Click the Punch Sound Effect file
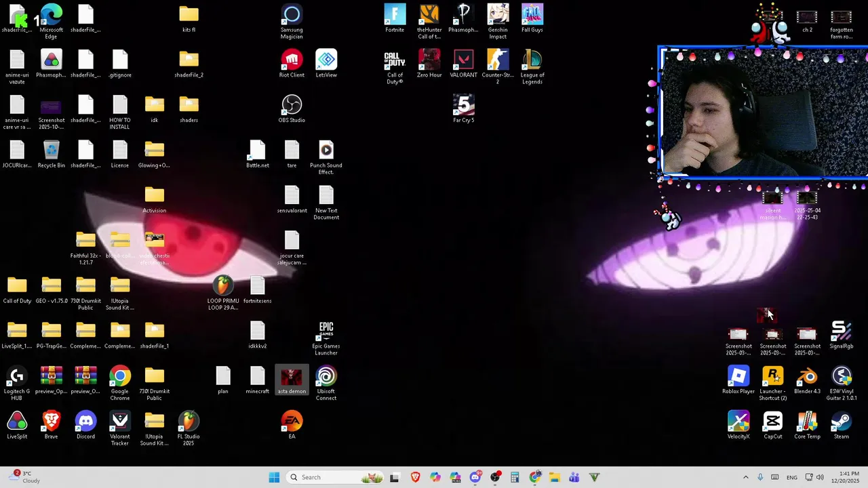The width and height of the screenshot is (868, 488). point(326,157)
